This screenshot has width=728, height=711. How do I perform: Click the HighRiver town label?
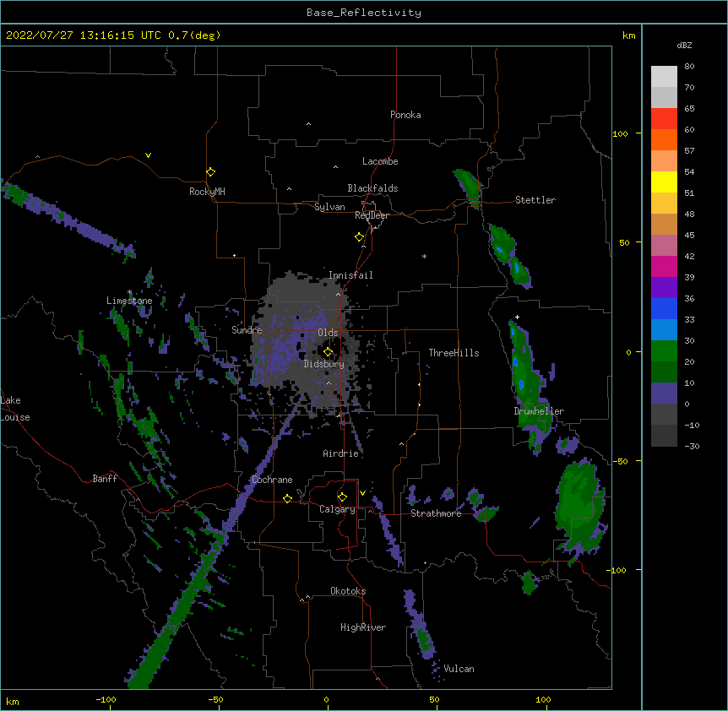(x=363, y=627)
